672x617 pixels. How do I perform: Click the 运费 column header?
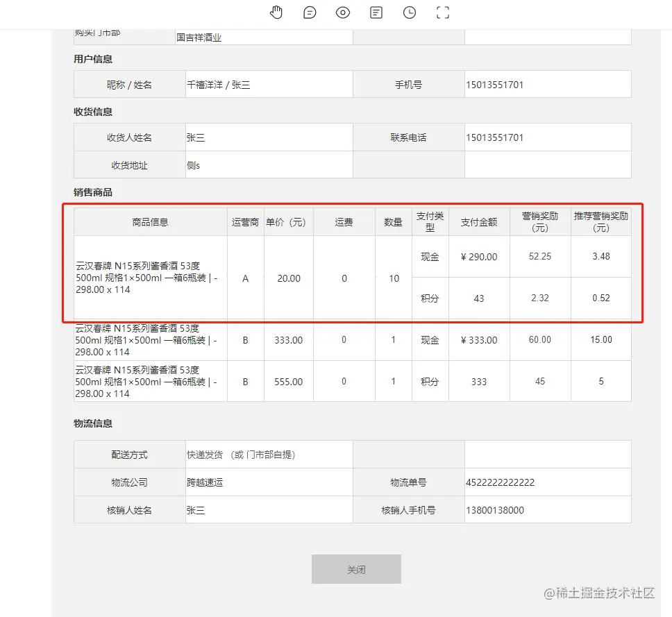pos(344,222)
